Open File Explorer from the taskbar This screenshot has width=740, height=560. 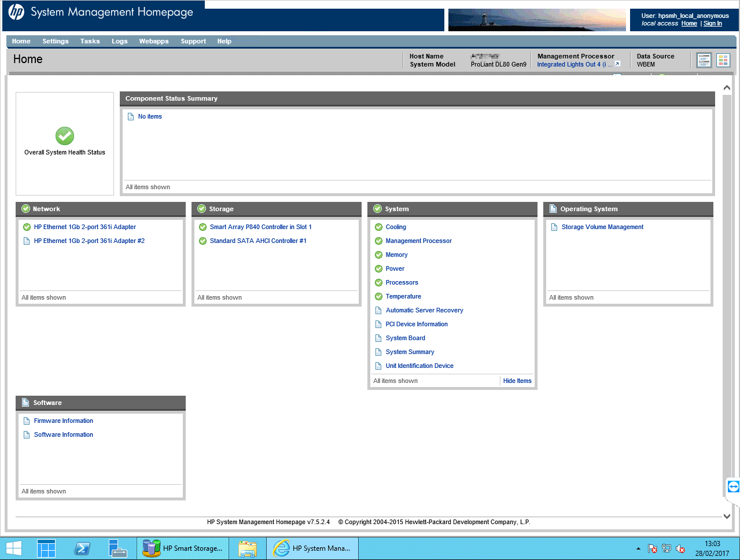point(248,548)
